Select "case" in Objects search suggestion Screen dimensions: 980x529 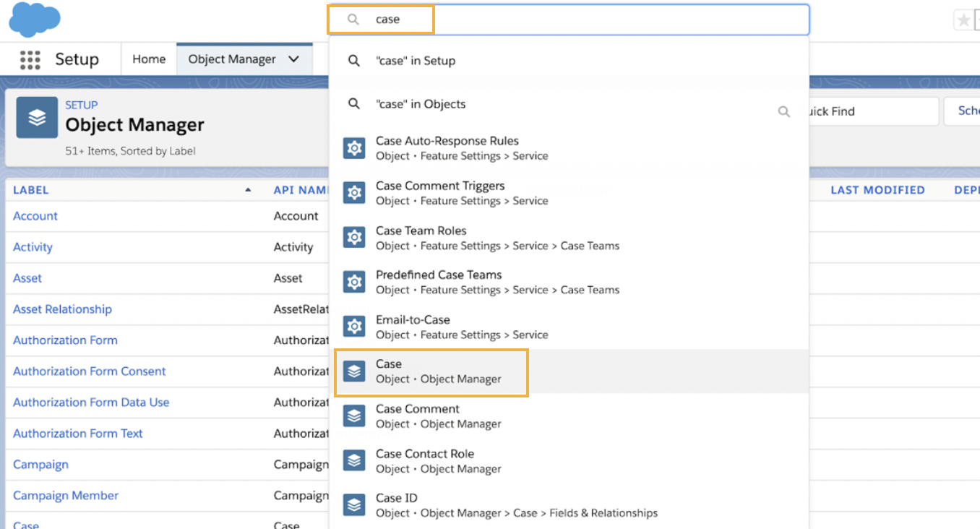(x=569, y=104)
